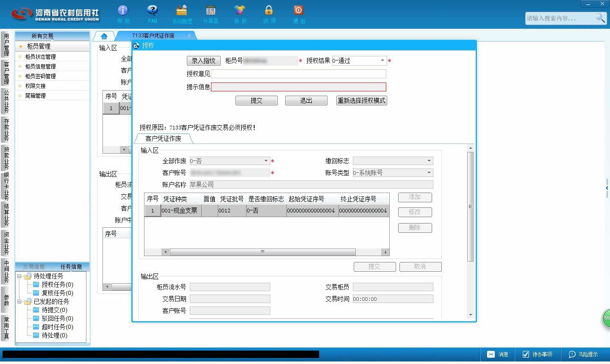Open the 贷款业务 side tab
Screen dimensions: 610x364
(6, 157)
